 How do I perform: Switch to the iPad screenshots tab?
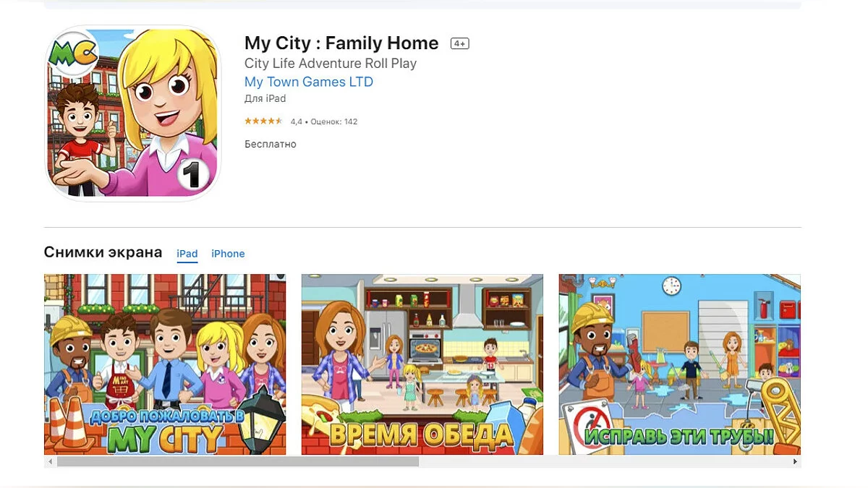187,254
